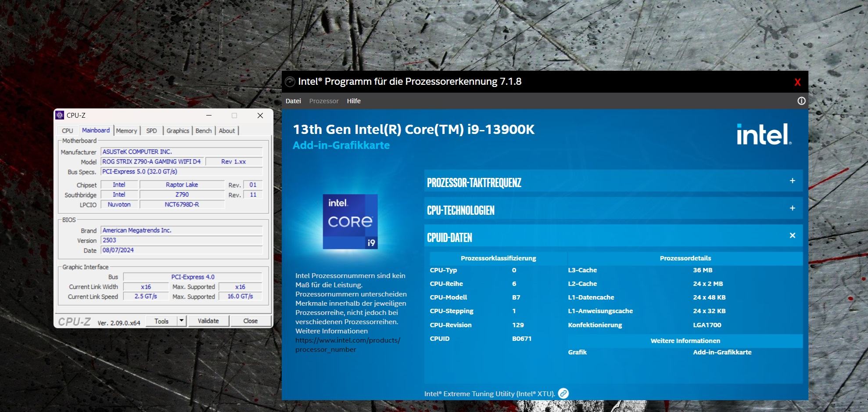
Task: Click the 2.5 GT/s current link speed
Action: coord(146,296)
